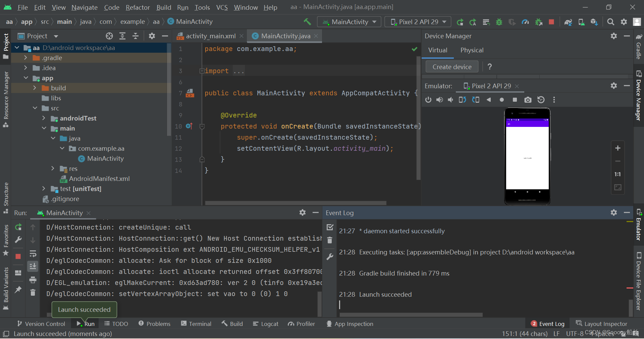Click the editor horizontal scrollbar
Image resolution: width=644 pixels, height=339 pixels.
(296, 203)
